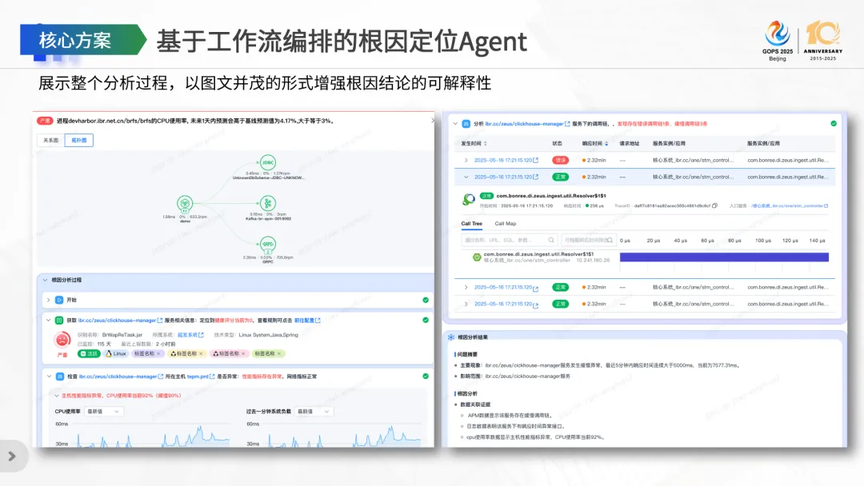The height and width of the screenshot is (486, 864).
Task: Collapse the 获取 service info step
Action: [48, 320]
